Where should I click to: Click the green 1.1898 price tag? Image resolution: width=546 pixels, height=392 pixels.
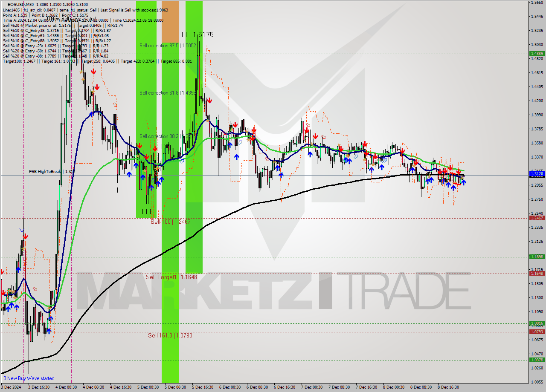pyautogui.click(x=537, y=257)
